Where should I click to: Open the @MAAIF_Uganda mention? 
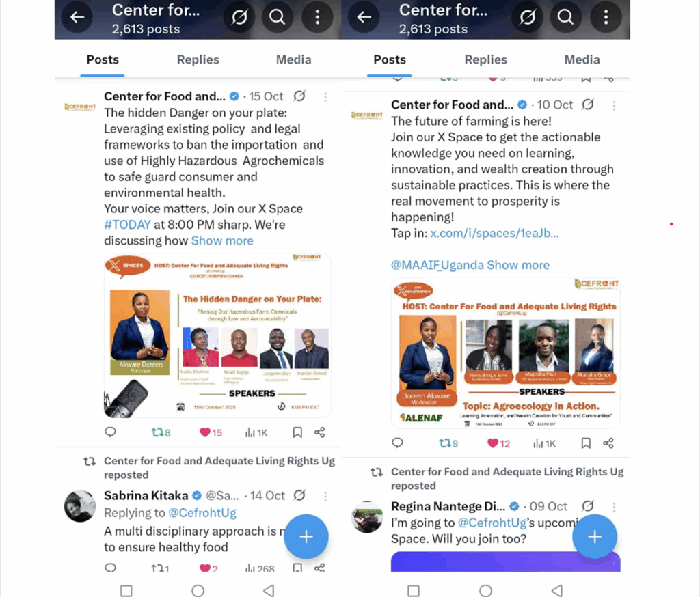437,265
